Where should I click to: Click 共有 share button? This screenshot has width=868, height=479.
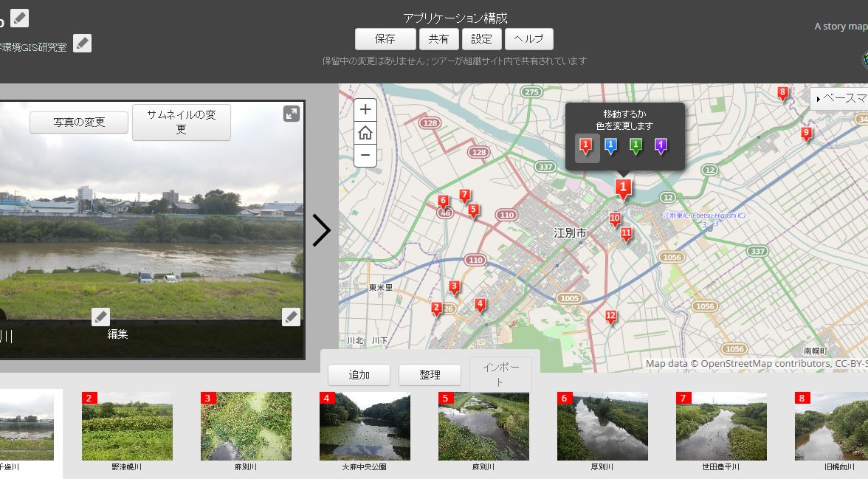coord(439,39)
